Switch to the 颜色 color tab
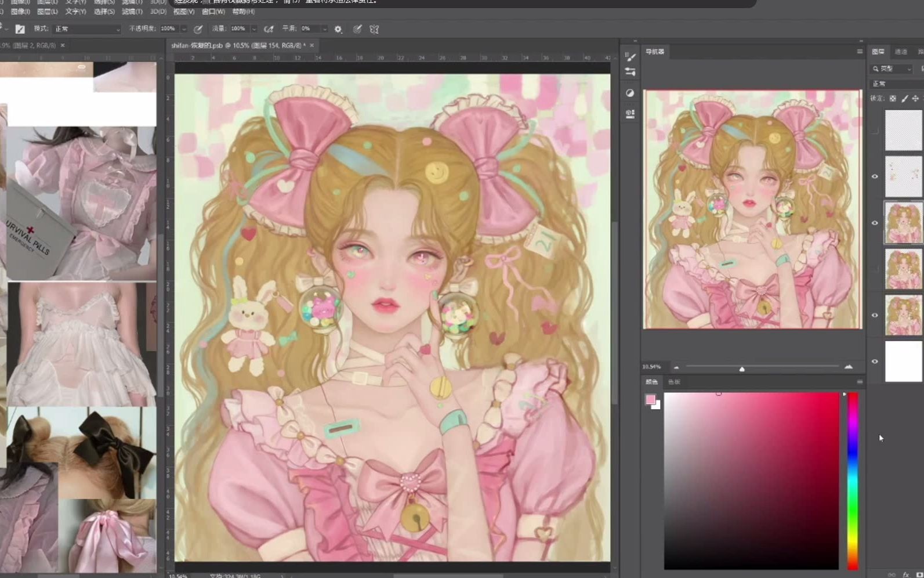The height and width of the screenshot is (578, 924). pos(652,382)
